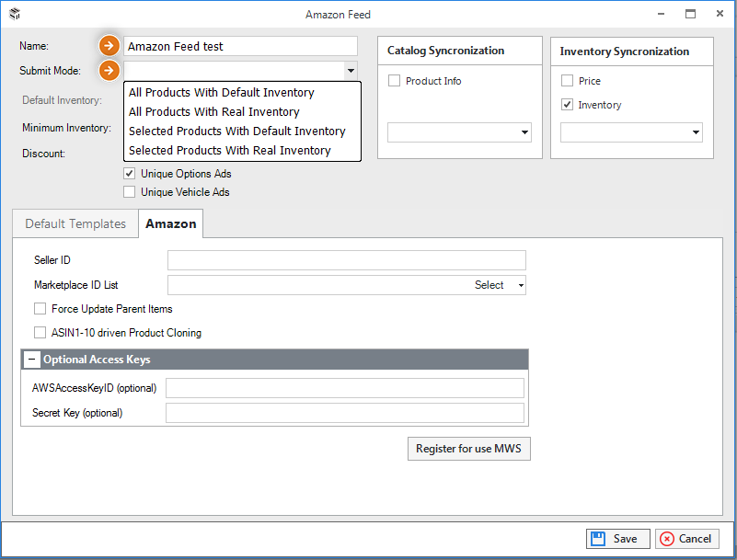Enable ASIN1-10 driven Product Cloning
Screen dimensions: 737x560
coord(40,333)
